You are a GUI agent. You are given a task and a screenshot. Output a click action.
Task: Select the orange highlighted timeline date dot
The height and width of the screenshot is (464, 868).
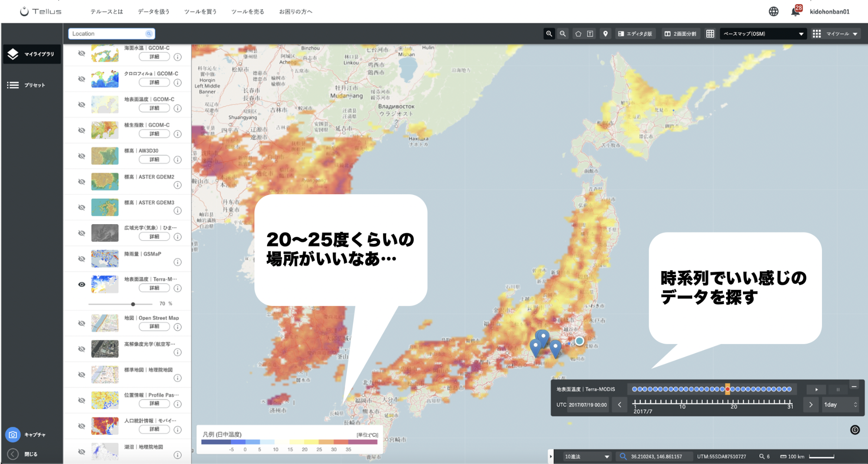tap(728, 389)
